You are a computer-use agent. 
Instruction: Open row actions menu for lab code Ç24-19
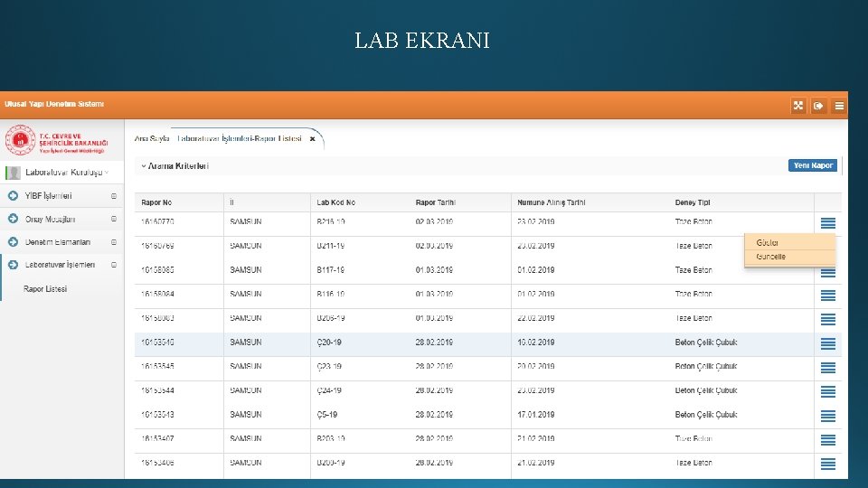click(x=828, y=391)
